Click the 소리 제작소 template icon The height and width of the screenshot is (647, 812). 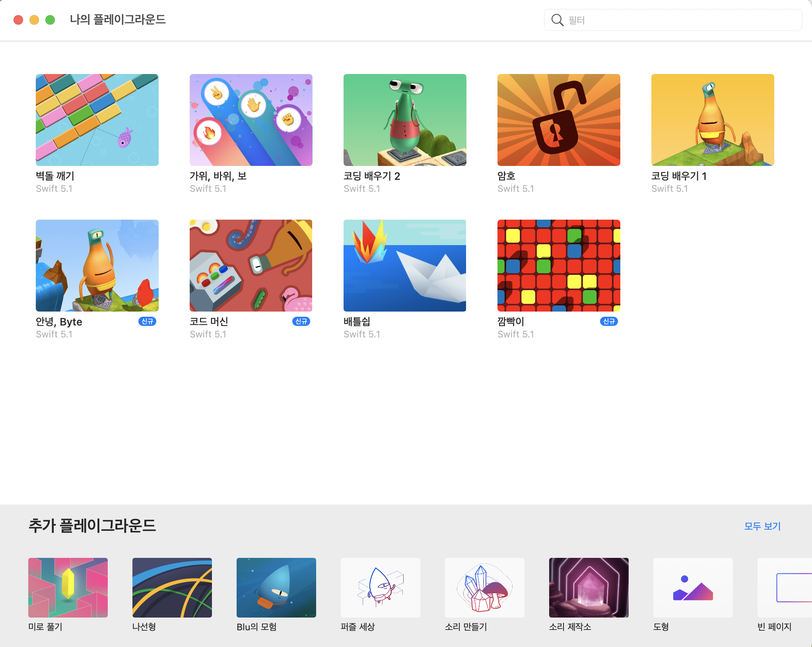click(589, 587)
